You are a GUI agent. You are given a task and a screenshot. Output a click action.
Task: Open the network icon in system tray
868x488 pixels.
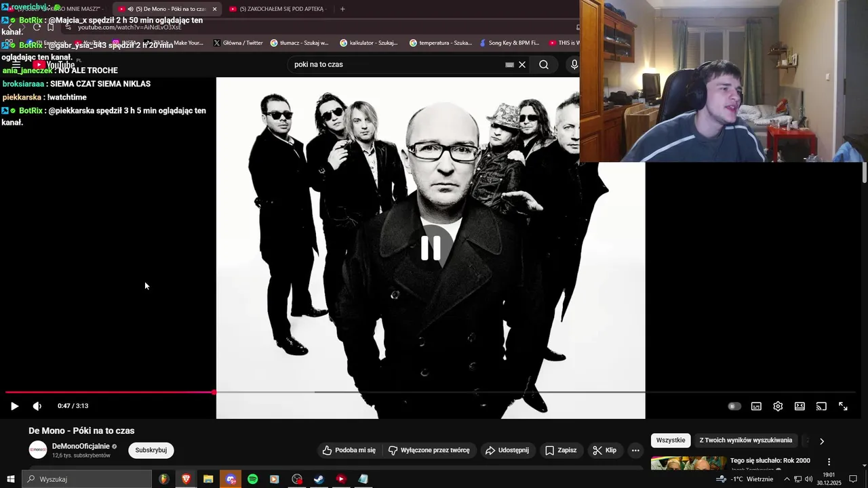coord(798,479)
